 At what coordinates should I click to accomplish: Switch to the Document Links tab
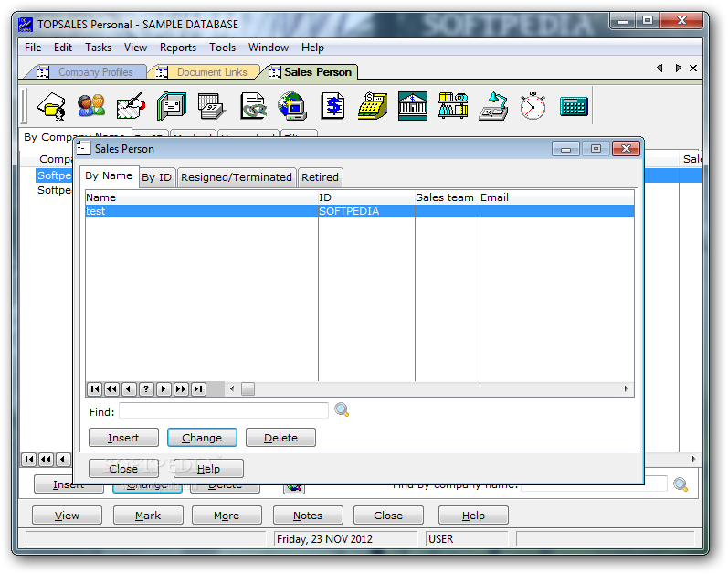tap(207, 72)
